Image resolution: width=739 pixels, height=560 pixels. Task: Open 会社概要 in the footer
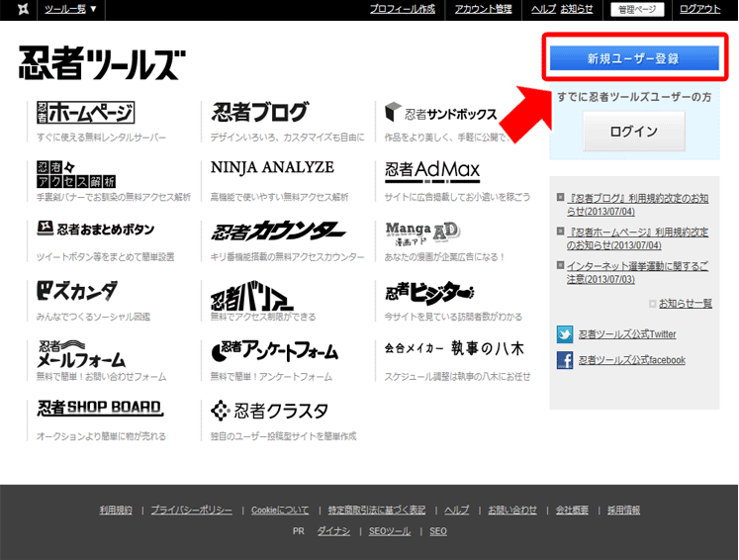click(572, 510)
